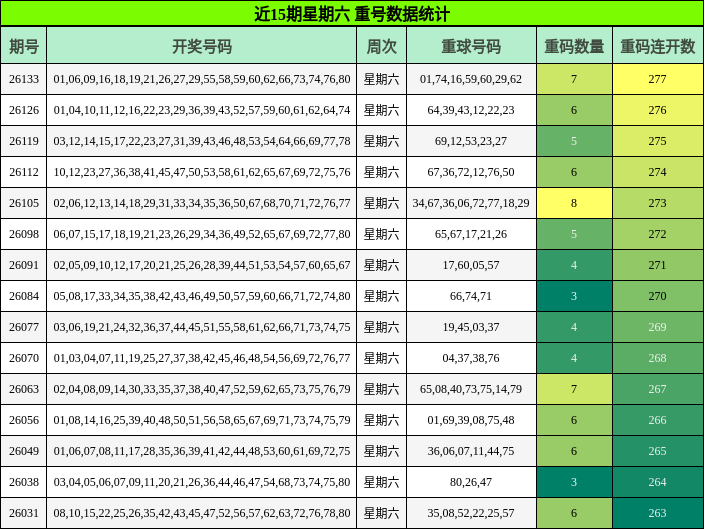Click repeat numbers 36,06,07,11,44,75

[471, 451]
